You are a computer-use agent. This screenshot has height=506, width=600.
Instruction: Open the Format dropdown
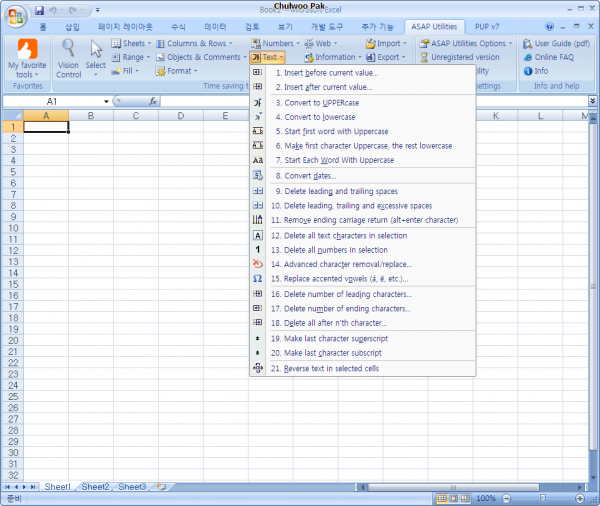click(x=176, y=71)
